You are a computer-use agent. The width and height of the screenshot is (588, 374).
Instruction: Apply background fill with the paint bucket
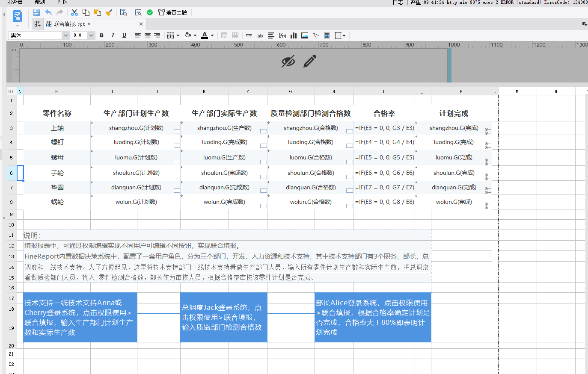point(187,35)
